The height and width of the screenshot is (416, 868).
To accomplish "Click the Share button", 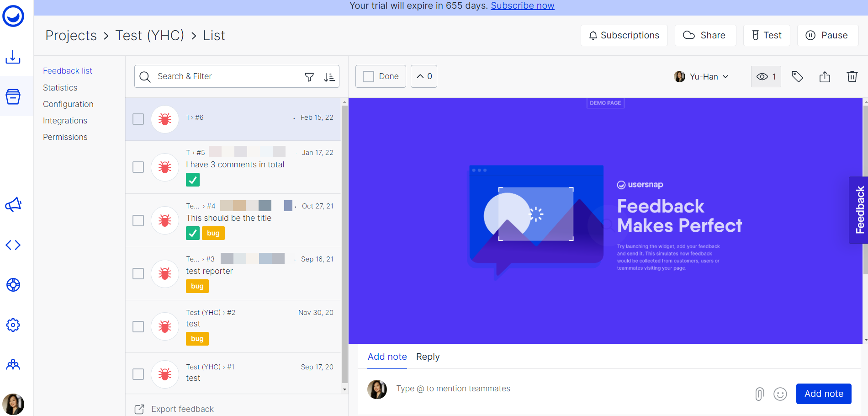I will point(705,35).
